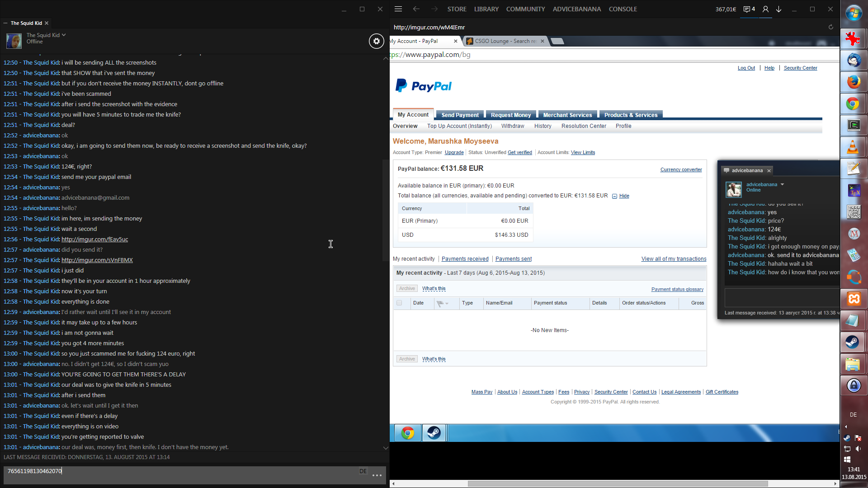Screen dimensions: 868x488
Task: Click the chat message input field
Action: click(181, 471)
